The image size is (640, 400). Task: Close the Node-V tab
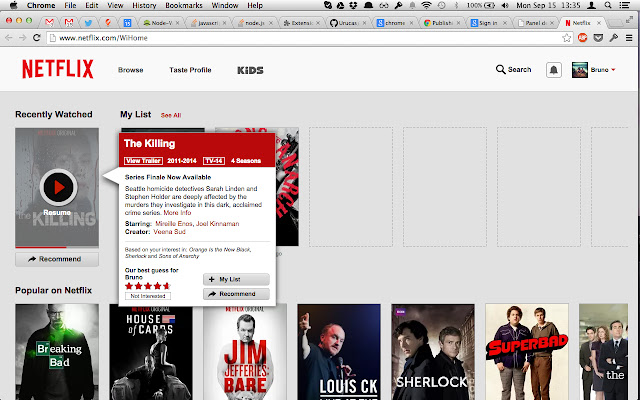(x=177, y=23)
